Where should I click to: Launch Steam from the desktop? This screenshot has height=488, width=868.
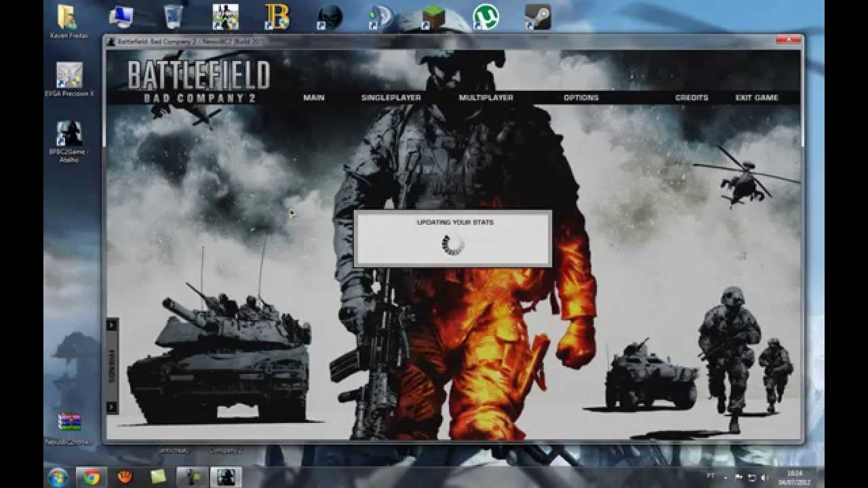[537, 17]
